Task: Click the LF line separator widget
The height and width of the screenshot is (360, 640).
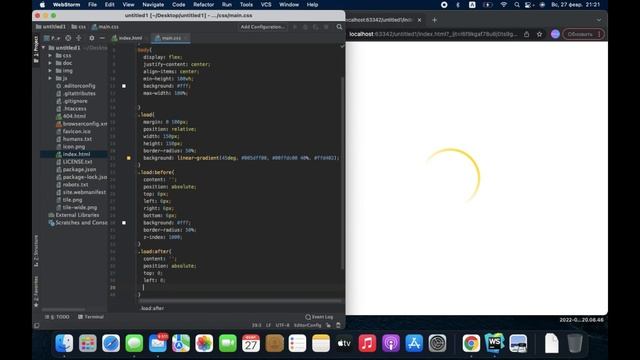Action: (268, 325)
